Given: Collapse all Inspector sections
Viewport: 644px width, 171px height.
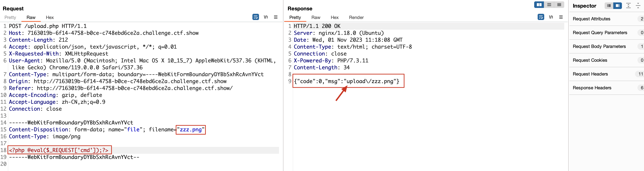Looking at the screenshot, I should coord(638,6).
